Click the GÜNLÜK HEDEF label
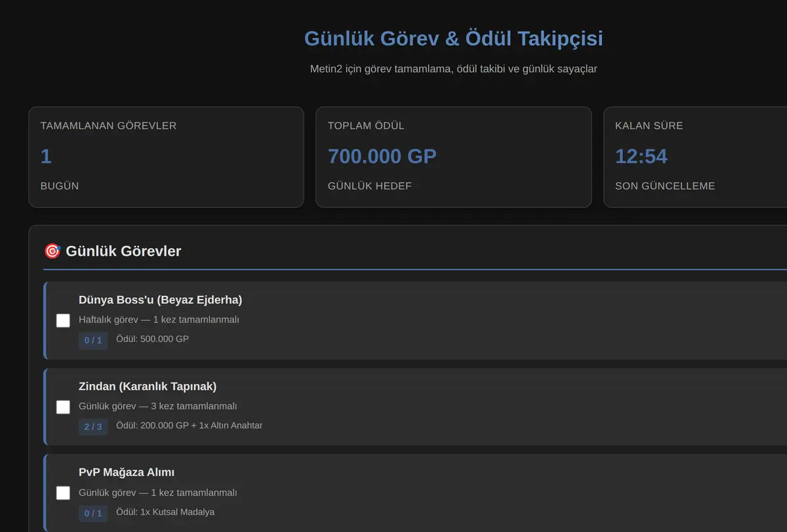The width and height of the screenshot is (787, 532). [370, 186]
